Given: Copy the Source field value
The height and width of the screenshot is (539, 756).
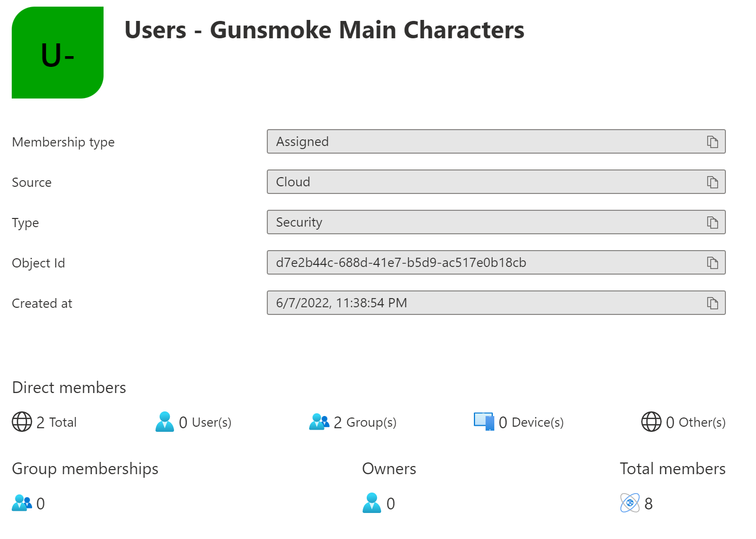Looking at the screenshot, I should [x=713, y=182].
